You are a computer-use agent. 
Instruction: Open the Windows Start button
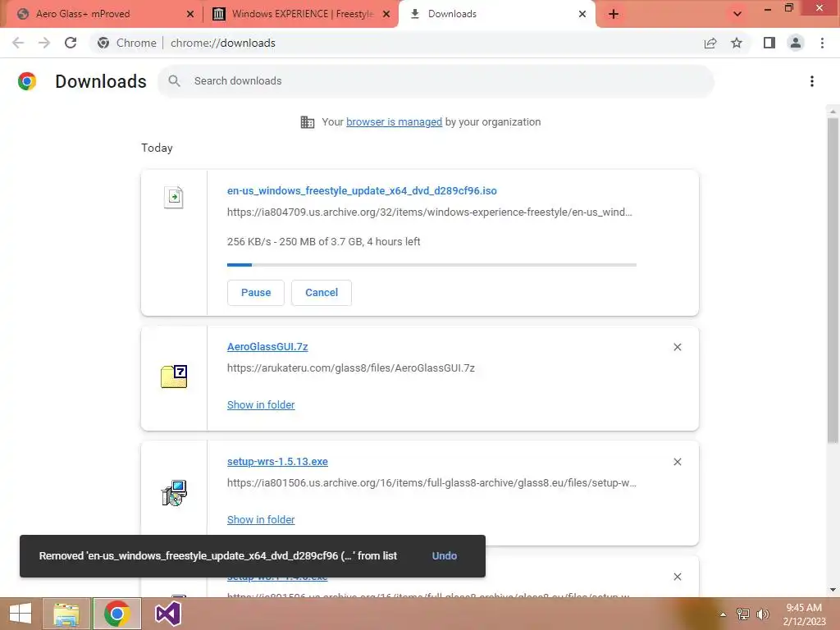pos(21,614)
